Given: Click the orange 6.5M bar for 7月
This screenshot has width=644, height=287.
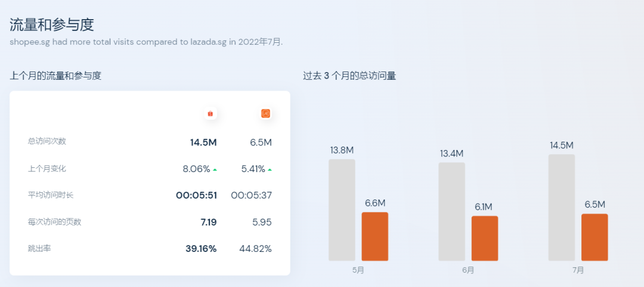Looking at the screenshot, I should click(595, 237).
